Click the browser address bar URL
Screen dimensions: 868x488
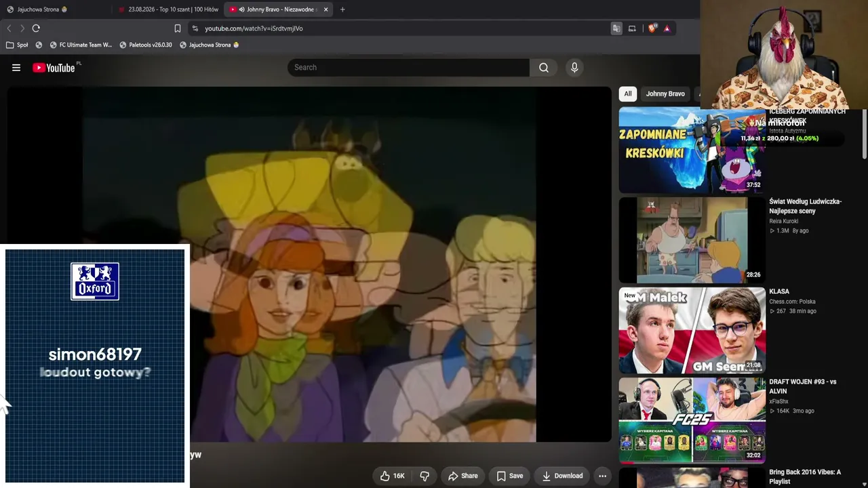coord(254,28)
